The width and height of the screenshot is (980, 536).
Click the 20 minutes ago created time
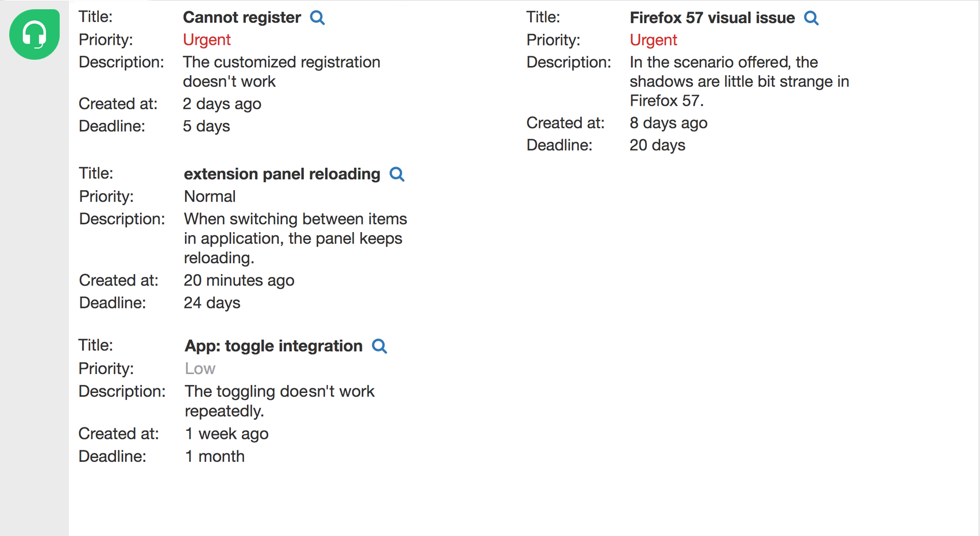(x=239, y=280)
